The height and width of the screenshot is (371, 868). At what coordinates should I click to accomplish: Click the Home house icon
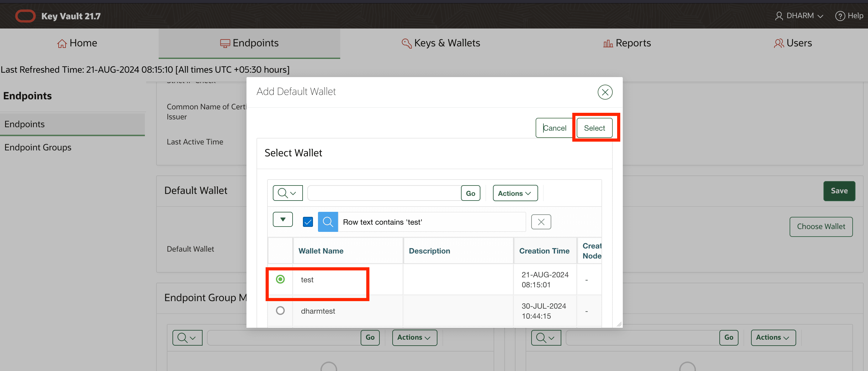[62, 43]
